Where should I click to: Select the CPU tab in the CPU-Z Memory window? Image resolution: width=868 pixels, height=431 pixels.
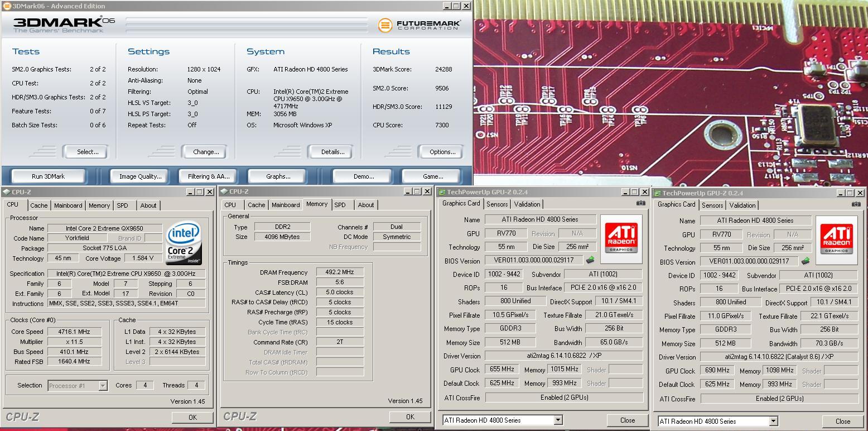(230, 205)
